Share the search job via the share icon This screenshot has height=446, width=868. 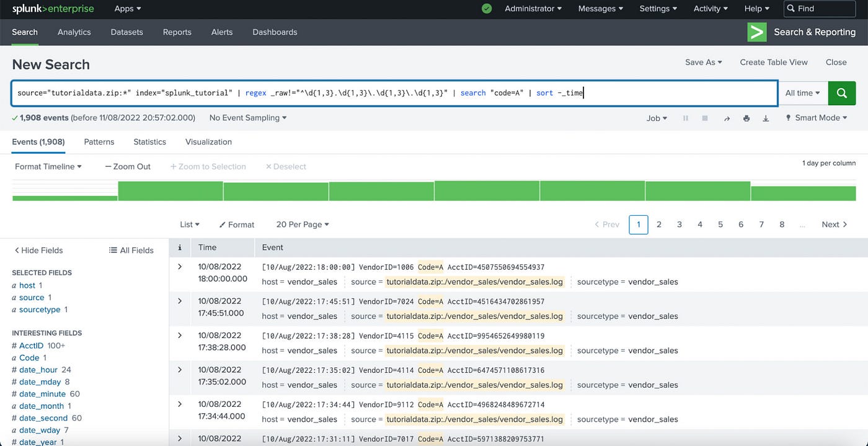727,118
